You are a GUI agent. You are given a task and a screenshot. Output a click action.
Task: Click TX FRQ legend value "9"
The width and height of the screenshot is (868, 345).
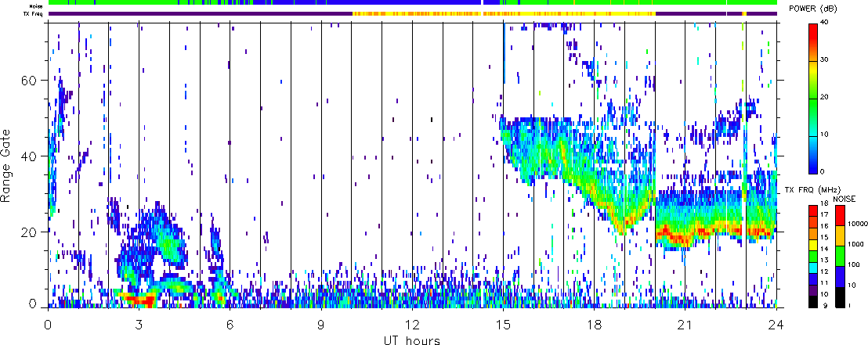[826, 306]
